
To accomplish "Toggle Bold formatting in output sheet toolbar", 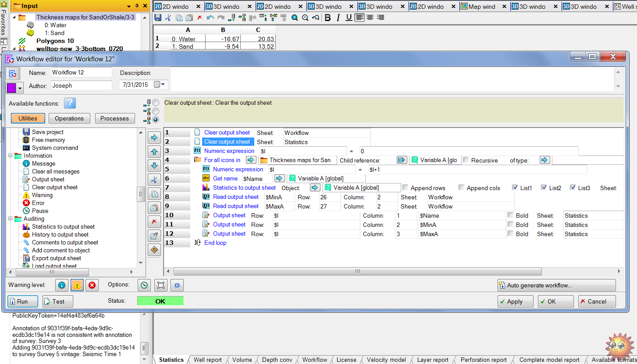I will [x=327, y=18].
